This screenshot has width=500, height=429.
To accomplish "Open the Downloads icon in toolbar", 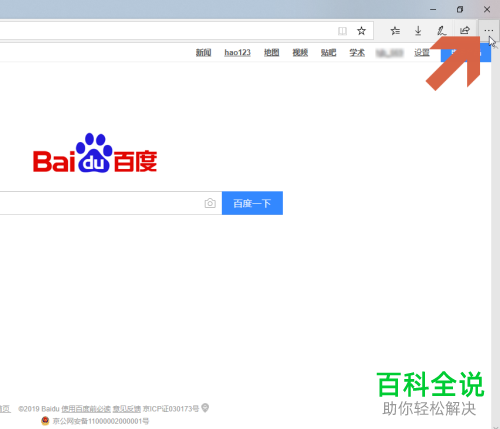I will click(418, 31).
